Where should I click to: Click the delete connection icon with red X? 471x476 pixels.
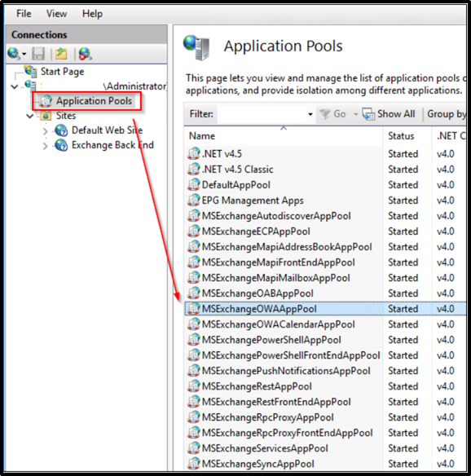point(86,54)
